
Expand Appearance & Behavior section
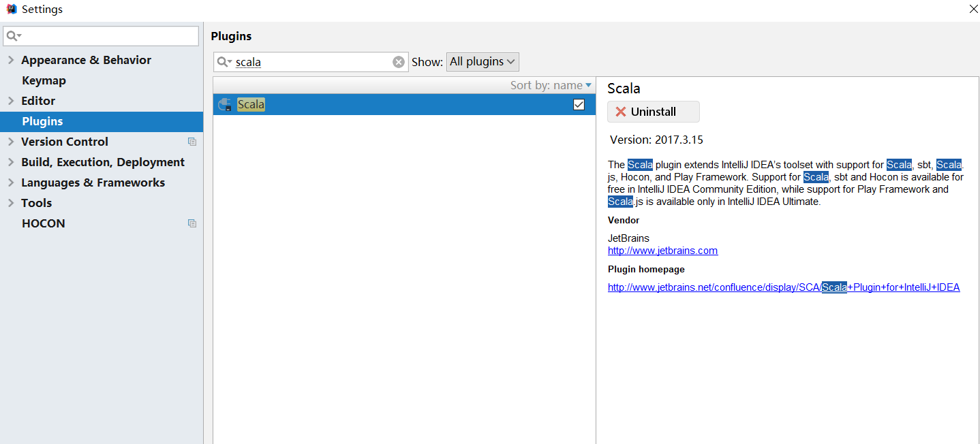pos(10,60)
